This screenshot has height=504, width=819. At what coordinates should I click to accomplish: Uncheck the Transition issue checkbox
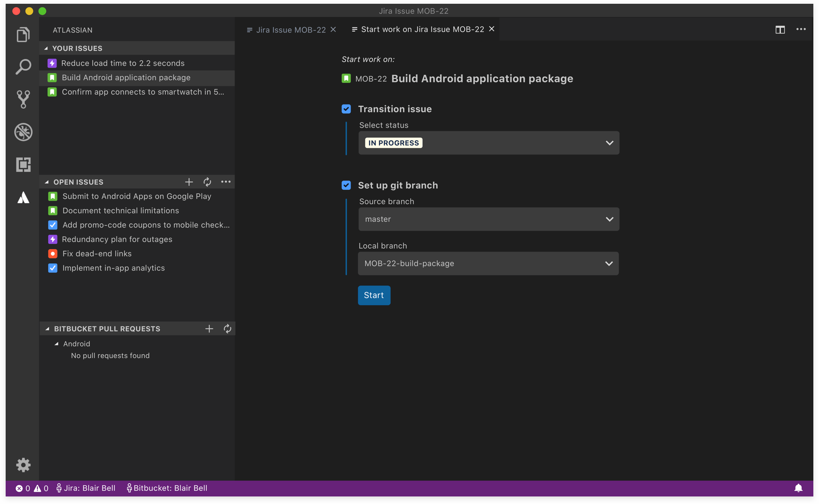(346, 109)
